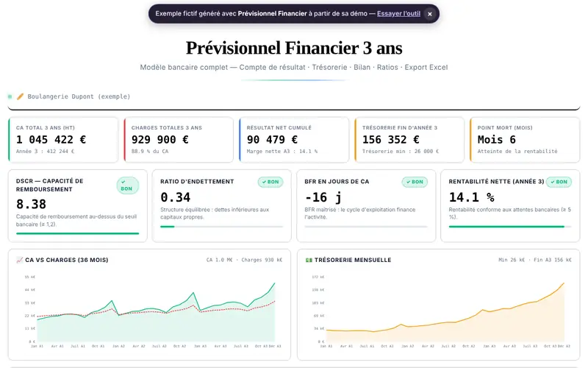Click the 'Prévisionnel Financier 3 ans' heading

click(x=294, y=48)
